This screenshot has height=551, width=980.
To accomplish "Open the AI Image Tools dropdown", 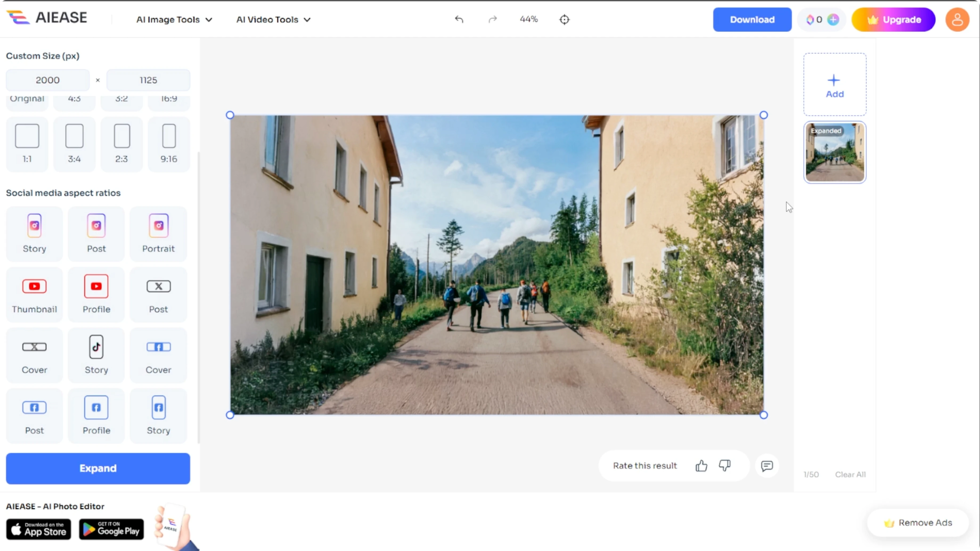I will click(x=174, y=19).
